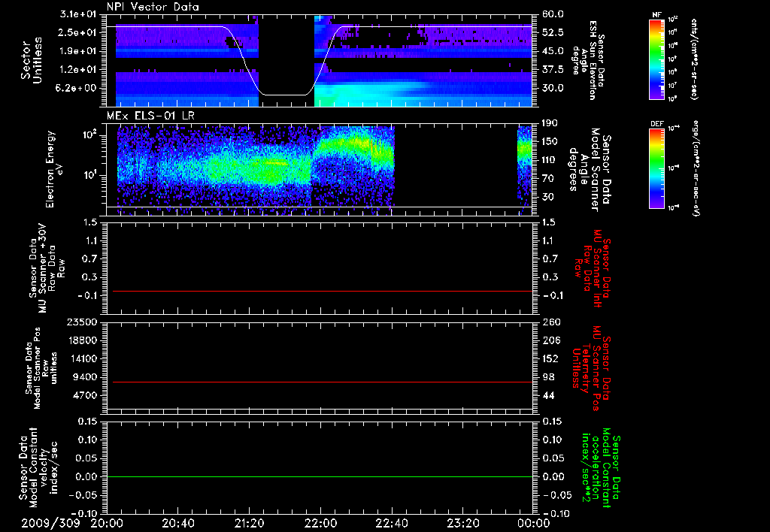The height and width of the screenshot is (532, 770).
Task: Click the '20:00' time tick label
Action: (x=107, y=524)
